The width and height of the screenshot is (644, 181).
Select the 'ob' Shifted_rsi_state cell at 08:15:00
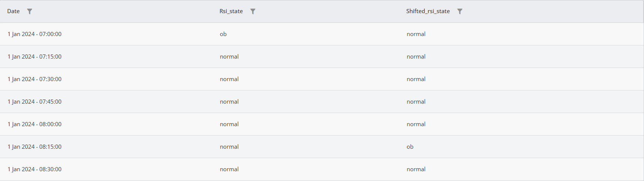tap(410, 147)
